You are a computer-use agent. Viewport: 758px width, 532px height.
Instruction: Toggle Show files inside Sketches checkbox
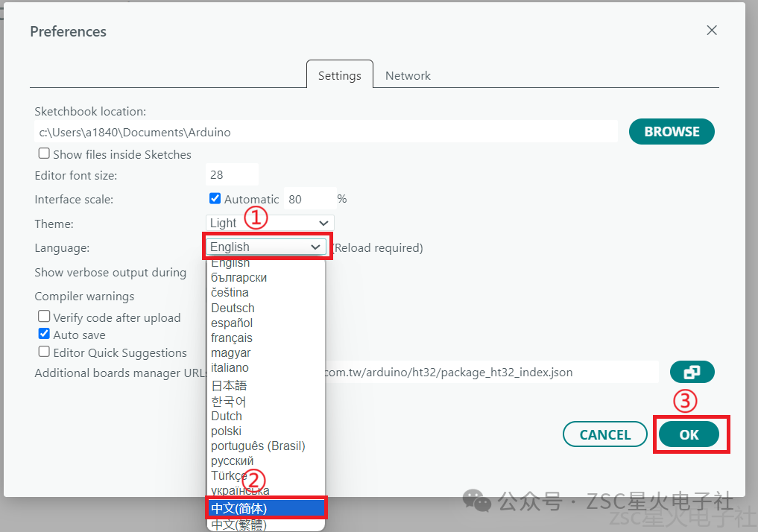pos(44,153)
